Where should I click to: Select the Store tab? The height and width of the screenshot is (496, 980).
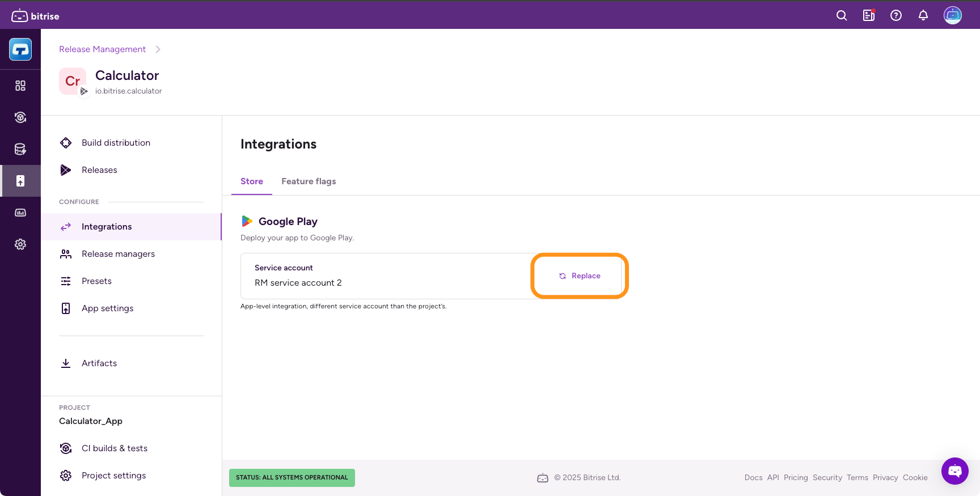[x=252, y=181]
